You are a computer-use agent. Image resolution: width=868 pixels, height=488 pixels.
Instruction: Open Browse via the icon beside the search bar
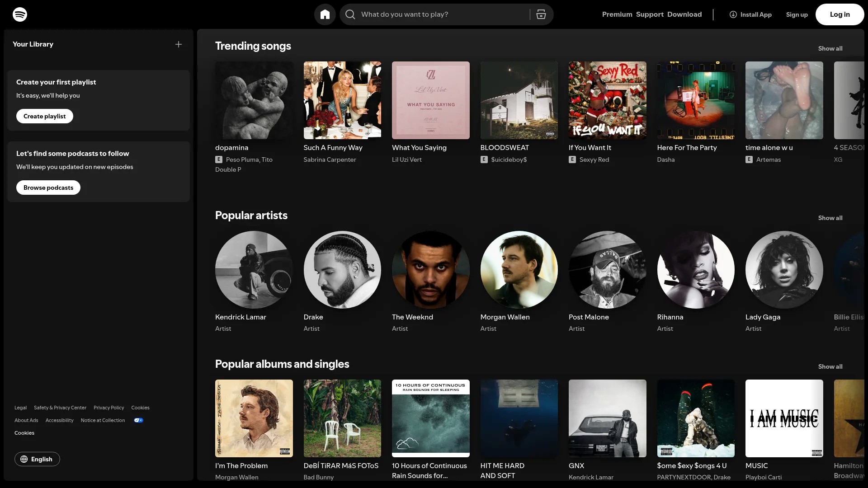(541, 14)
